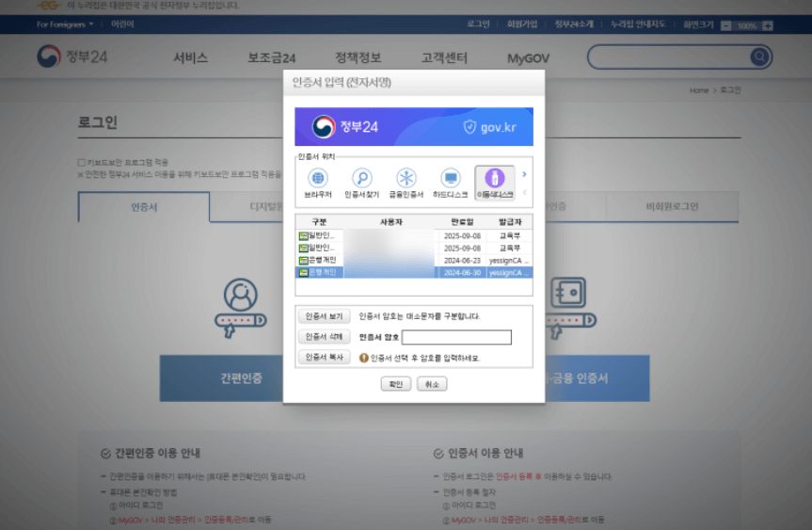Focus the 인증서 암호 password field
The width and height of the screenshot is (812, 530).
tap(456, 337)
